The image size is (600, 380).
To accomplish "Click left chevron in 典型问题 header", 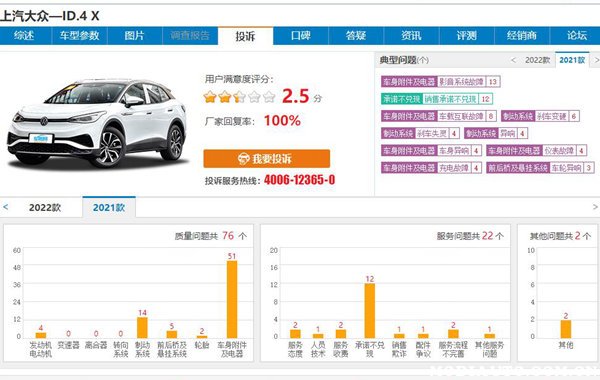I will 514,60.
